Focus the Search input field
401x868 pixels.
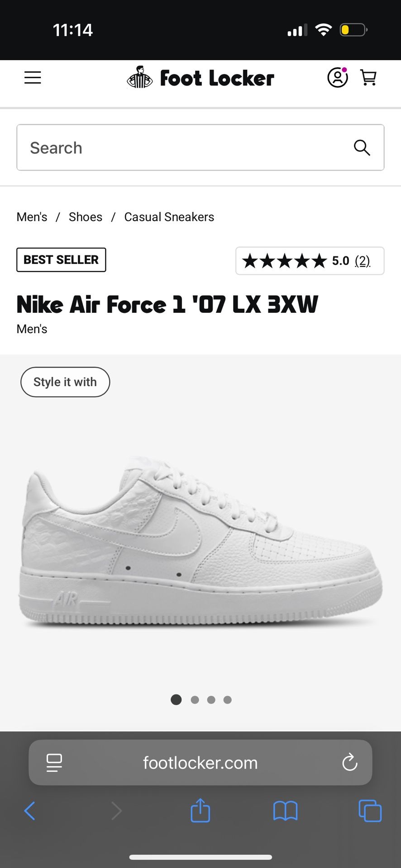click(200, 147)
